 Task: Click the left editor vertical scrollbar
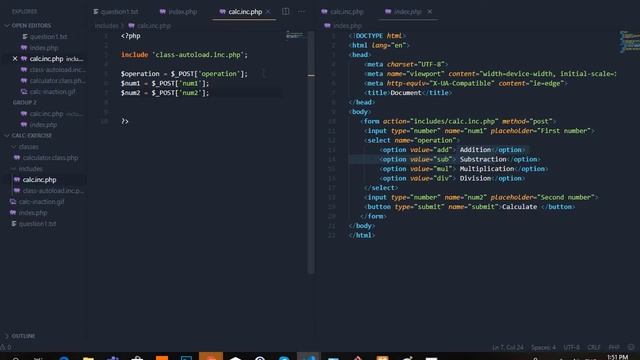[x=311, y=151]
